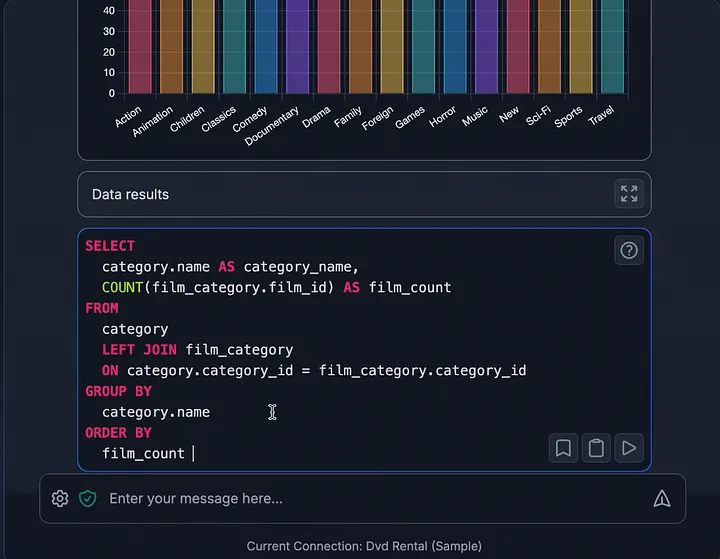Click the Documentary purple bar
Image resolution: width=720 pixels, height=559 pixels.
[298, 46]
